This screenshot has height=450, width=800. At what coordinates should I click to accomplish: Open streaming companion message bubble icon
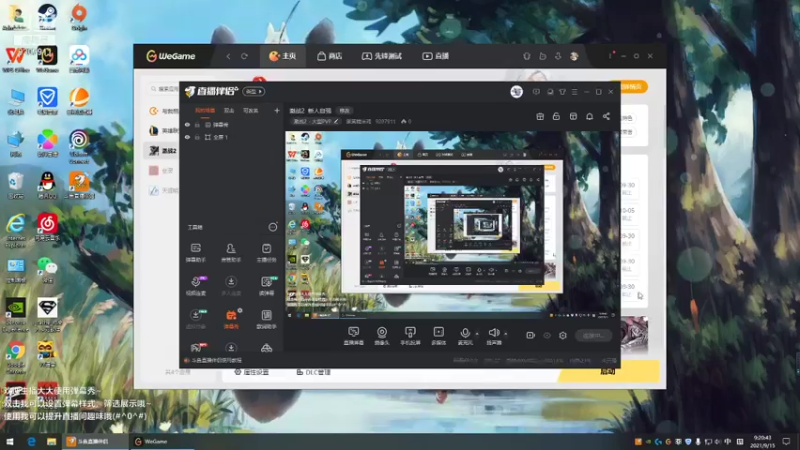coord(536,92)
